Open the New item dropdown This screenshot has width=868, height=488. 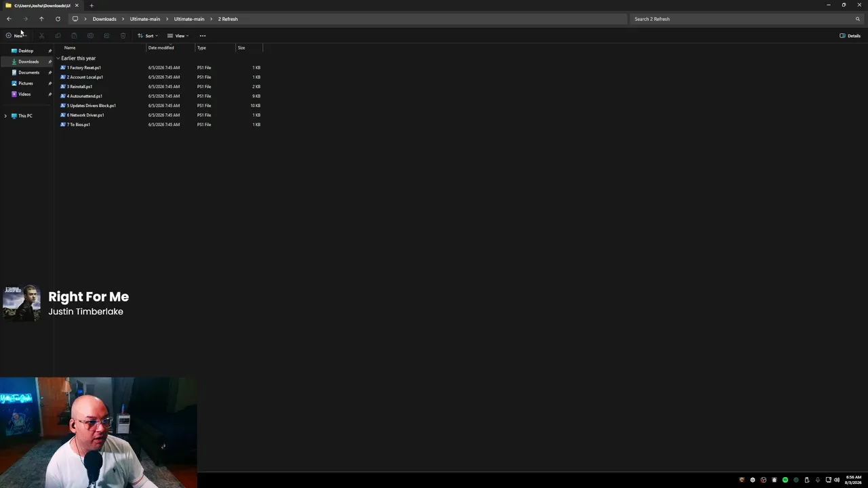[16, 36]
